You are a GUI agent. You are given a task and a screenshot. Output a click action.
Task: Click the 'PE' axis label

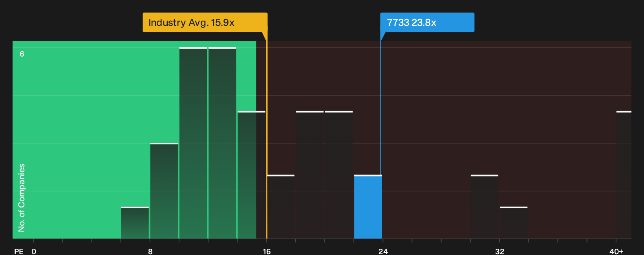pos(18,251)
